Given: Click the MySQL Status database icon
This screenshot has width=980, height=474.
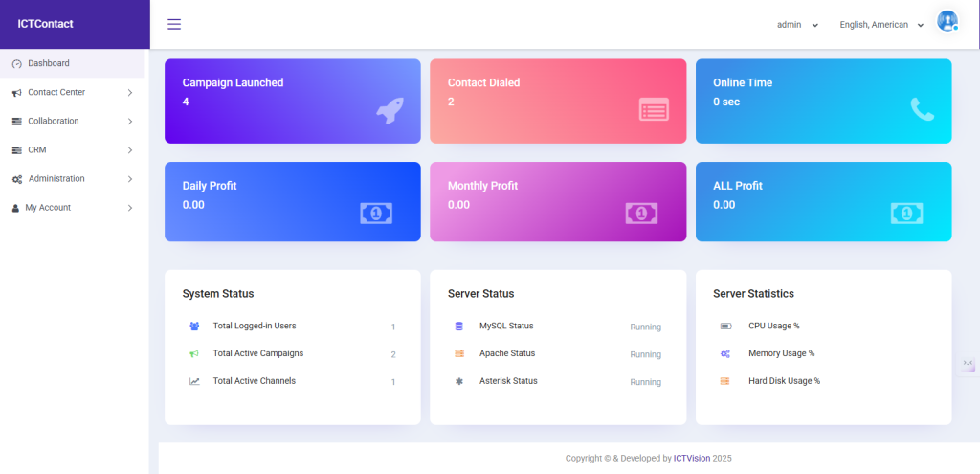Looking at the screenshot, I should click(x=458, y=327).
